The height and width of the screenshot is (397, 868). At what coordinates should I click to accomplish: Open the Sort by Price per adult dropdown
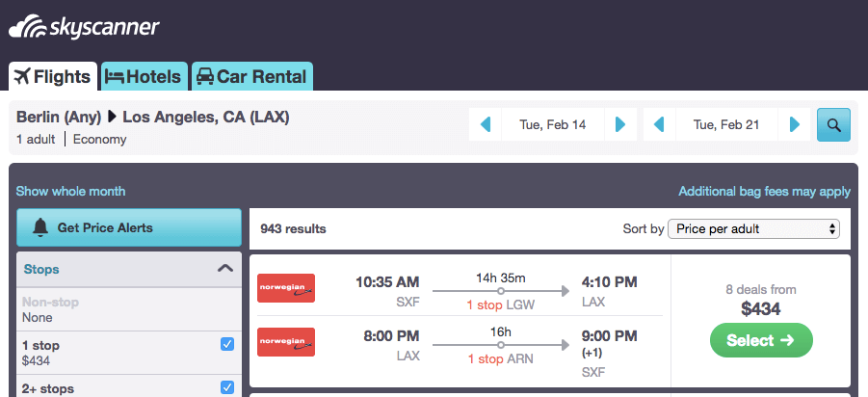click(x=753, y=228)
